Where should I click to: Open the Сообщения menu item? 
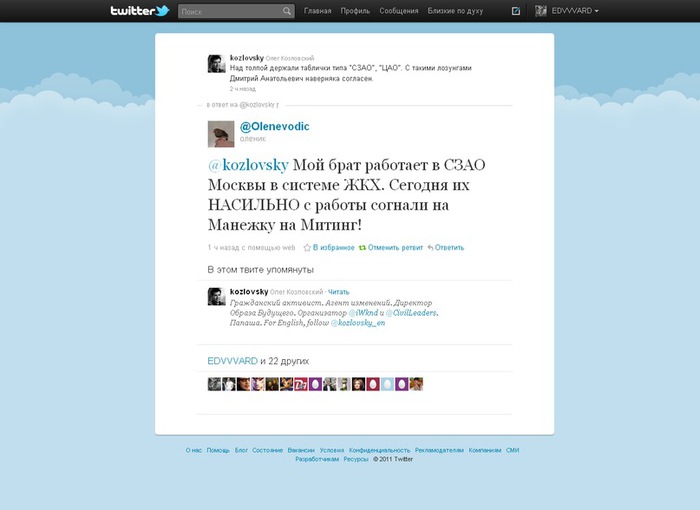(x=399, y=11)
